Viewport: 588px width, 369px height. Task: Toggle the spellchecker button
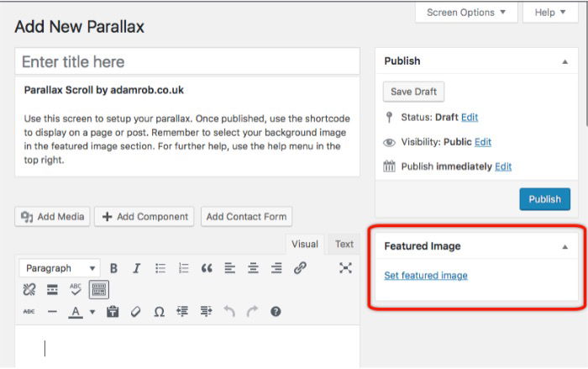[76, 290]
